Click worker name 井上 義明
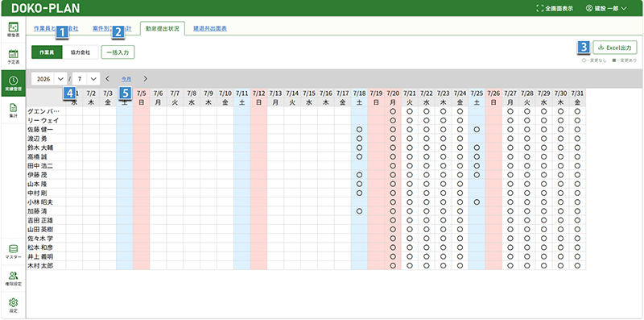Image resolution: width=644 pixels, height=320 pixels. 40,256
